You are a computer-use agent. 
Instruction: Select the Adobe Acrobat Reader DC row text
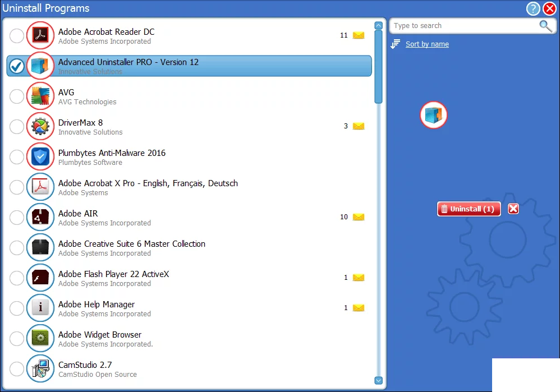tap(107, 32)
